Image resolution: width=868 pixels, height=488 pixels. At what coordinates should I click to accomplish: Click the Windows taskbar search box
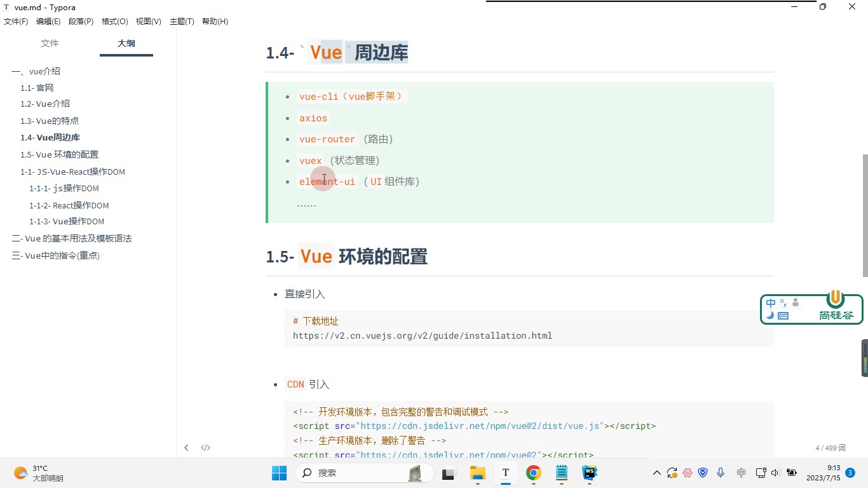pyautogui.click(x=365, y=473)
